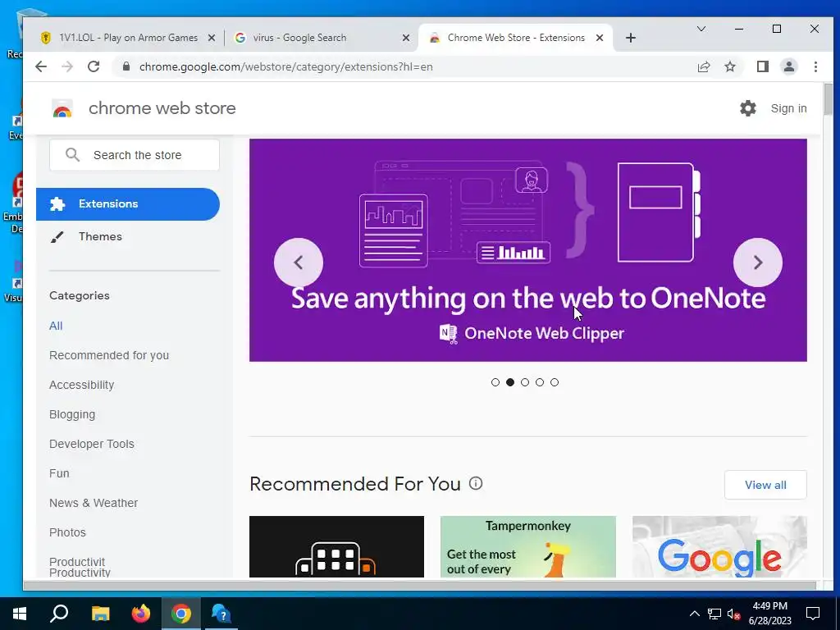This screenshot has width=840, height=630.
Task: Open the Developer Tools category
Action: [x=92, y=444]
